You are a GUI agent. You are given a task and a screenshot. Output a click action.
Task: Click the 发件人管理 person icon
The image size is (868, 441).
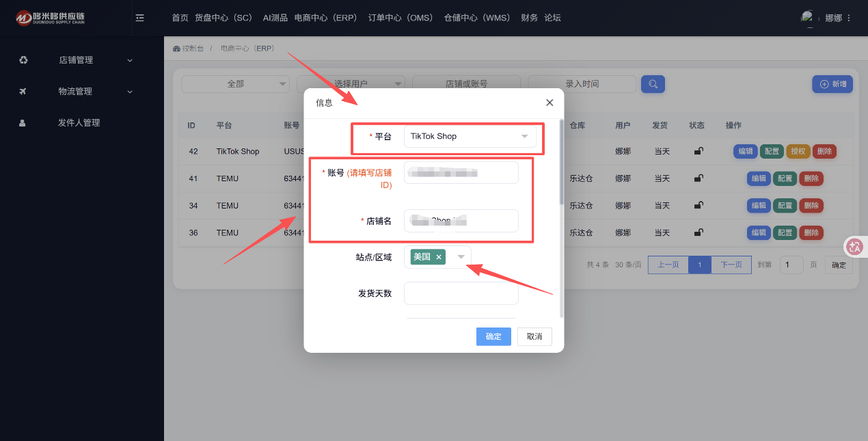[23, 123]
